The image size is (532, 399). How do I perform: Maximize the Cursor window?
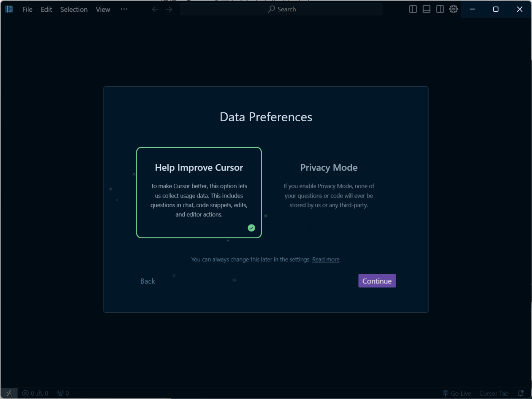click(496, 9)
